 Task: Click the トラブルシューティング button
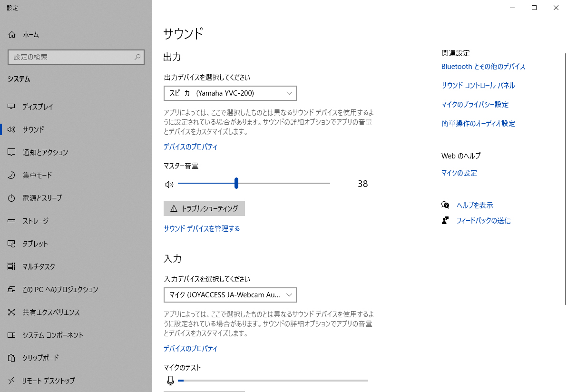[205, 209]
